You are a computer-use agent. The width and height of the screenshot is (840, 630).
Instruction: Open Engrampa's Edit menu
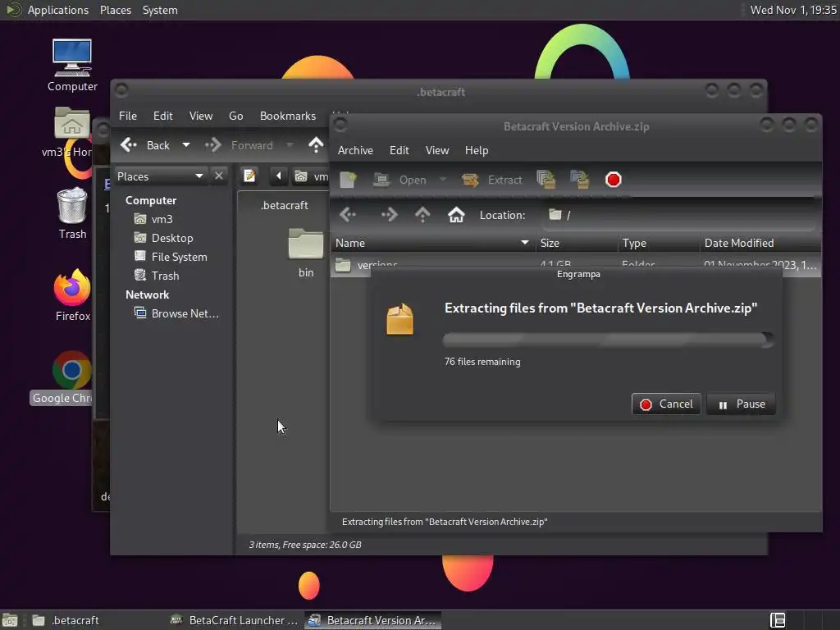point(399,151)
